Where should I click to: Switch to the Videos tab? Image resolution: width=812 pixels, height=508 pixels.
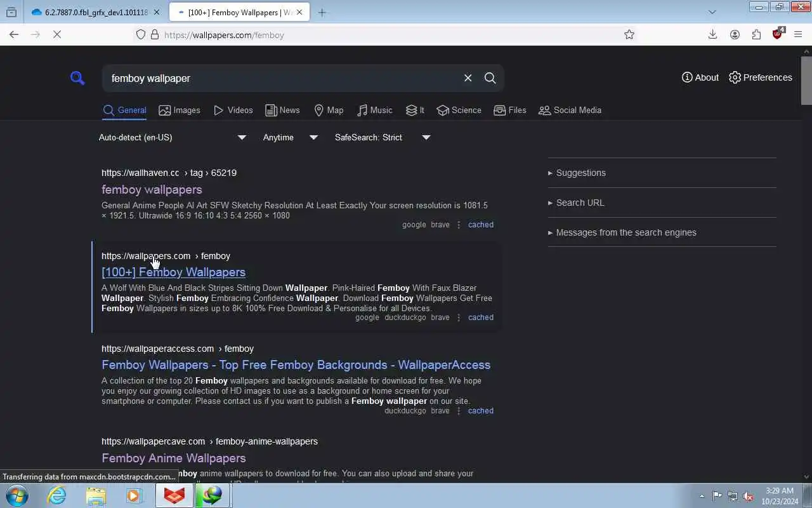(233, 110)
